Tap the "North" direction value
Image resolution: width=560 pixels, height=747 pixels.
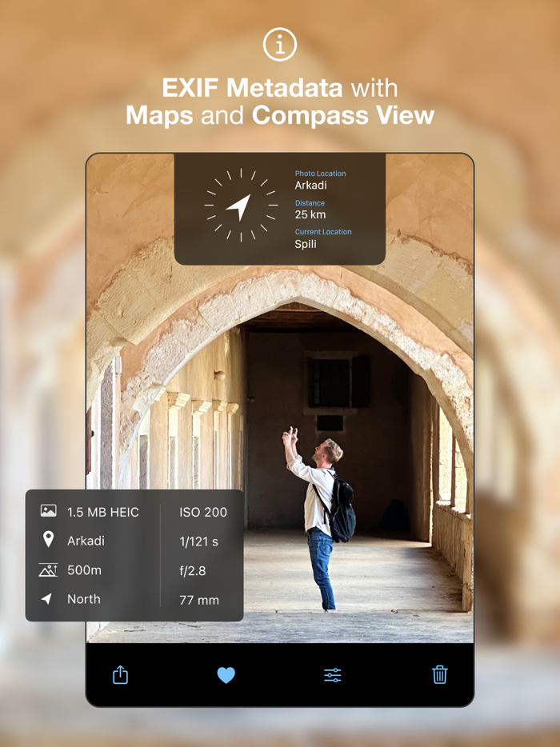pos(84,599)
